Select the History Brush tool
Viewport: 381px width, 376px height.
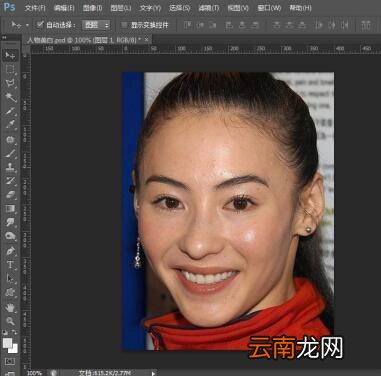[x=10, y=181]
